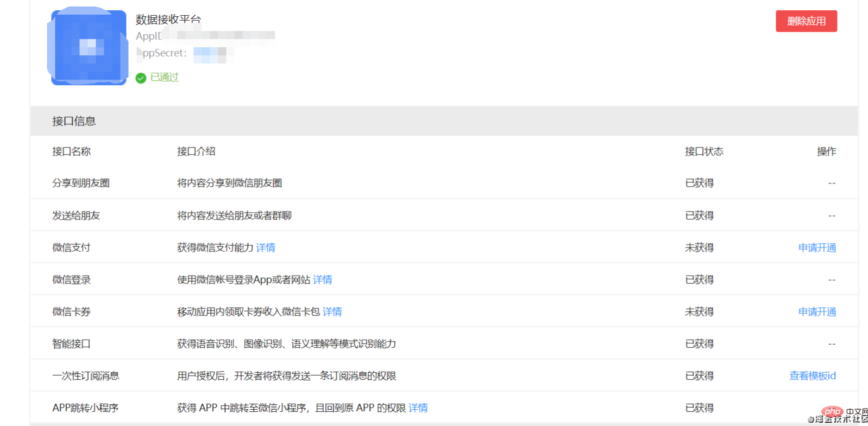Click the green 已通过 checkmark icon
Screen dimensions: 868x426
141,78
